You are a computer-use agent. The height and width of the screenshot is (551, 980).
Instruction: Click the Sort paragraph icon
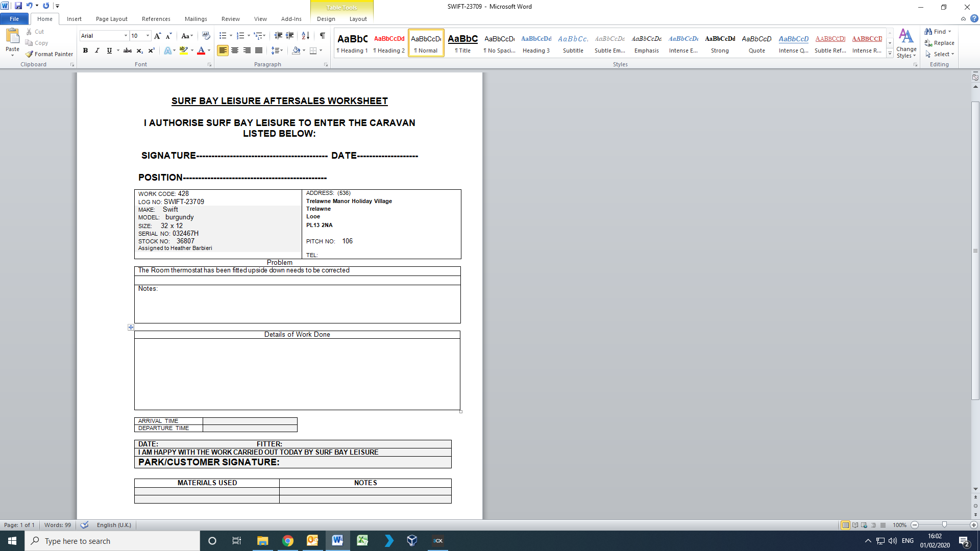click(305, 36)
